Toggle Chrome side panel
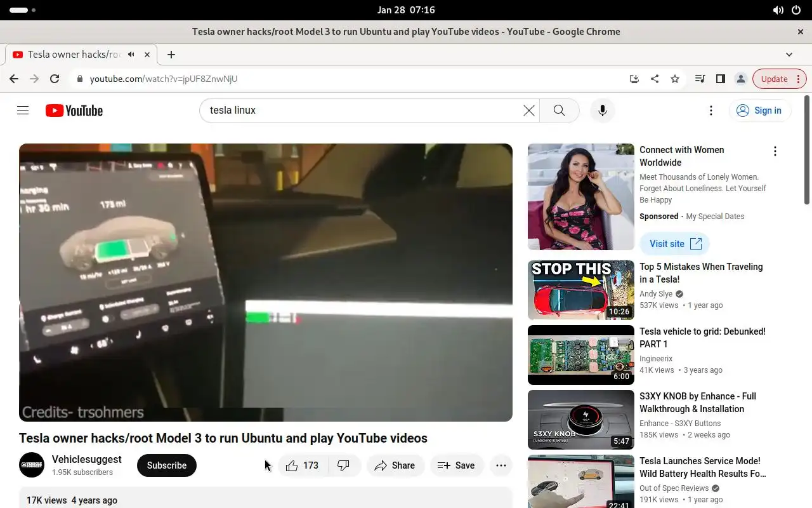 pyautogui.click(x=720, y=79)
